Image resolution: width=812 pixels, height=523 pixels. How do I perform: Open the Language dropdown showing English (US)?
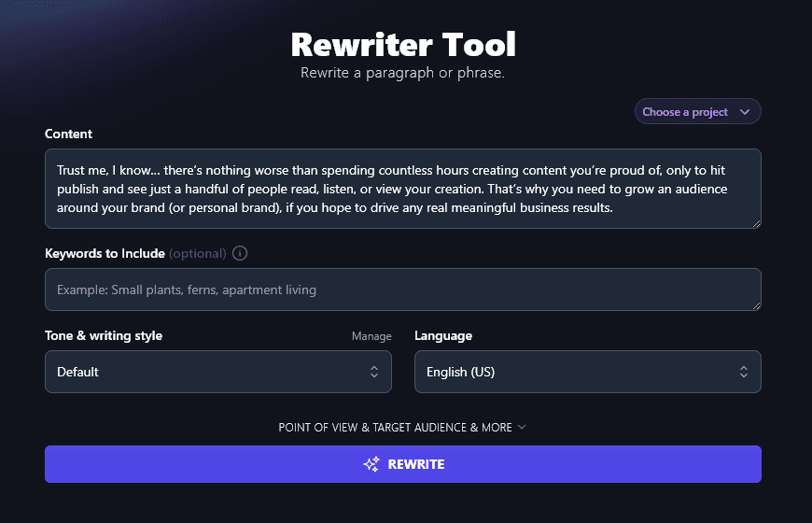pyautogui.click(x=587, y=372)
